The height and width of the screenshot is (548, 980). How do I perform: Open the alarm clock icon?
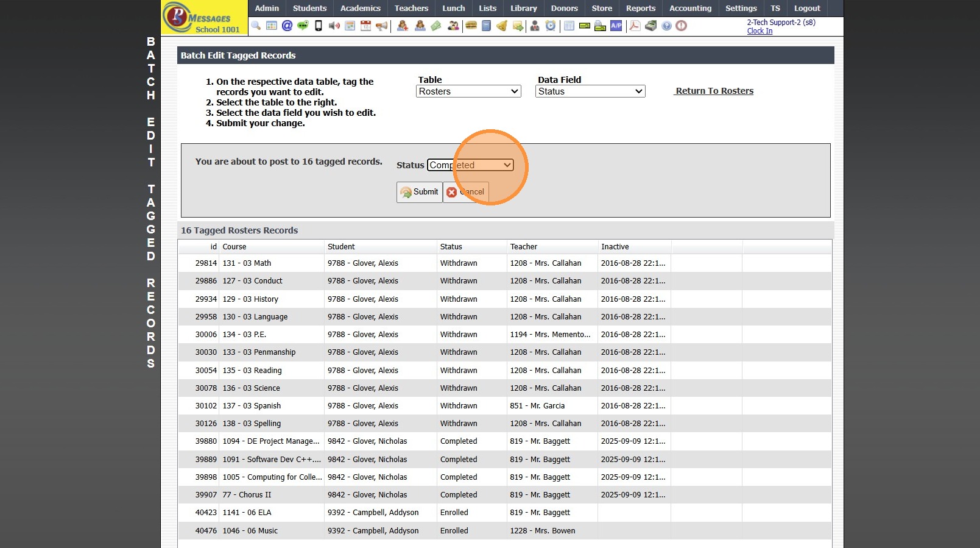coord(551,26)
